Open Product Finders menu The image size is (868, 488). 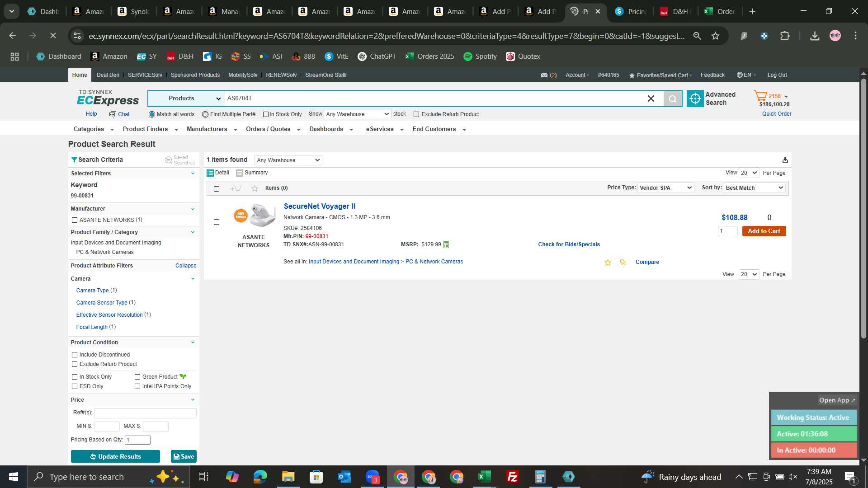150,129
